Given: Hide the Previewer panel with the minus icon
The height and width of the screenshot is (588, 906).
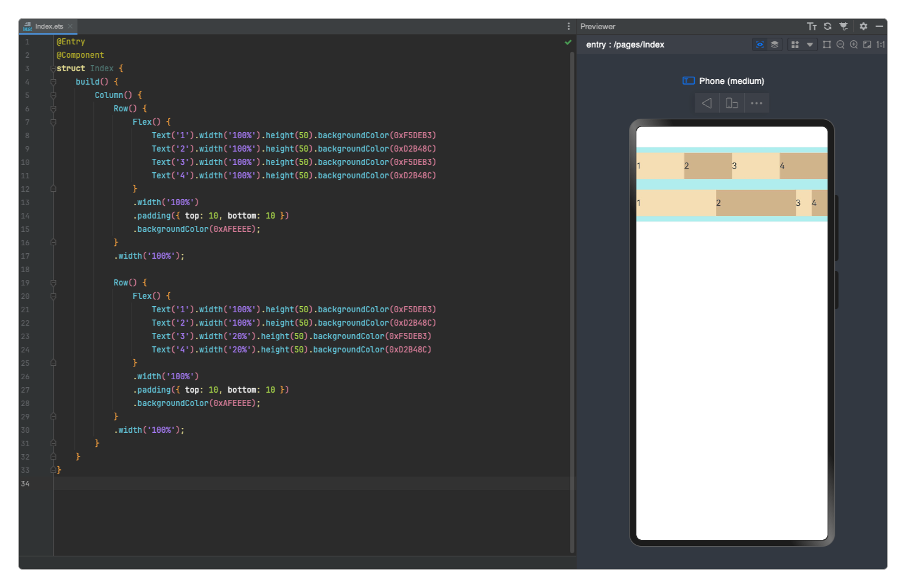Looking at the screenshot, I should [879, 26].
